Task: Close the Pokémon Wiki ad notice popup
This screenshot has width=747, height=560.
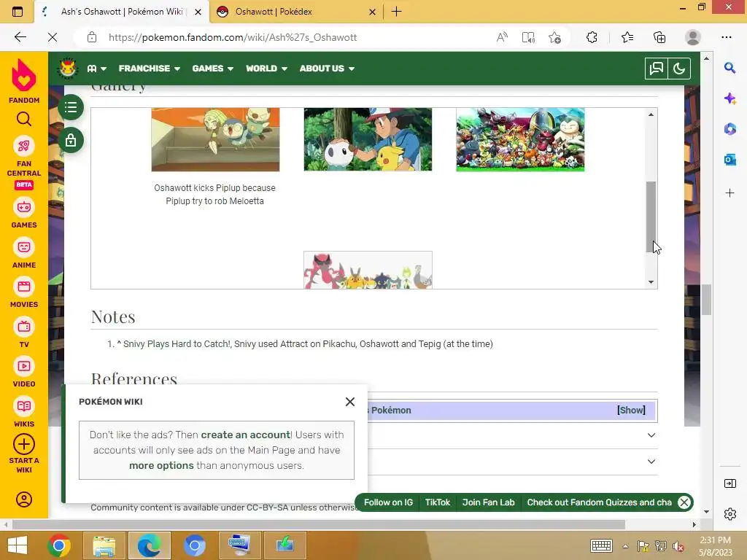Action: (x=350, y=402)
